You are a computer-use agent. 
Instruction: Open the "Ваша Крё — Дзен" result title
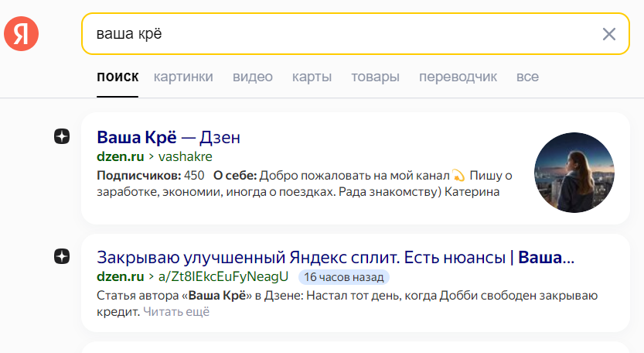169,138
